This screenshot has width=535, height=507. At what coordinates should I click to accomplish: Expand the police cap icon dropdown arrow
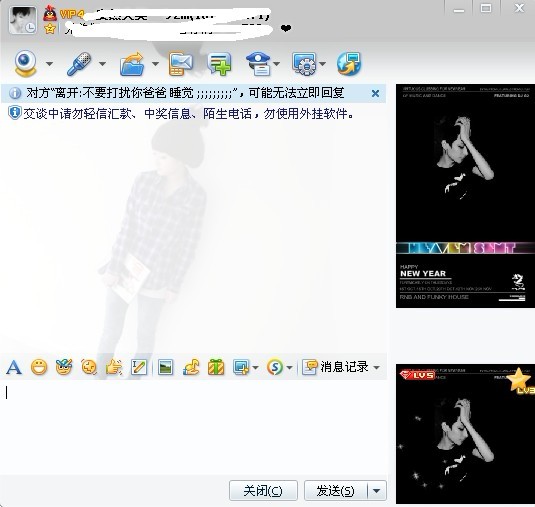point(277,64)
